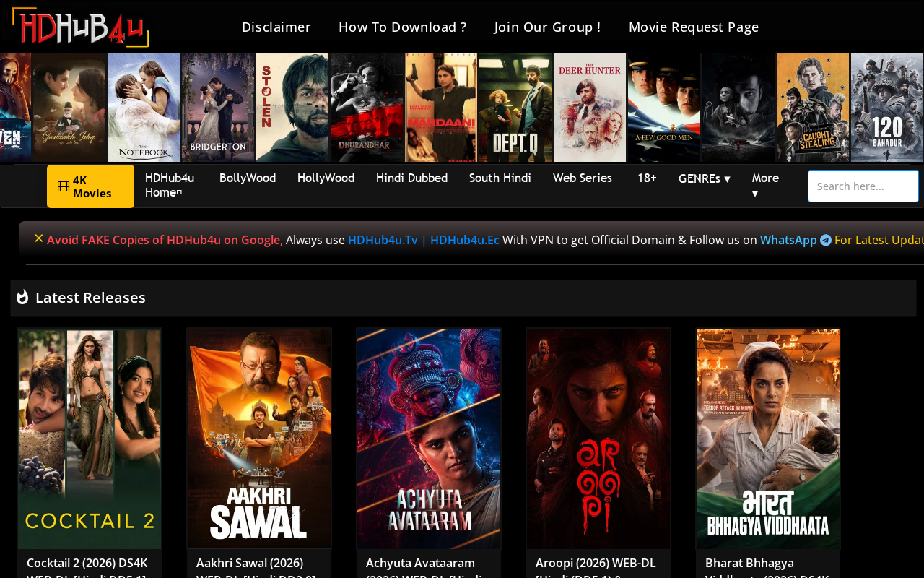The image size is (924, 578).
Task: Open the 18+ category
Action: click(647, 178)
